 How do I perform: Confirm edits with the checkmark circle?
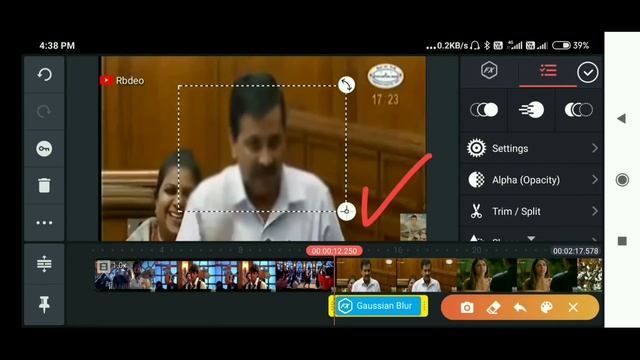coord(587,73)
